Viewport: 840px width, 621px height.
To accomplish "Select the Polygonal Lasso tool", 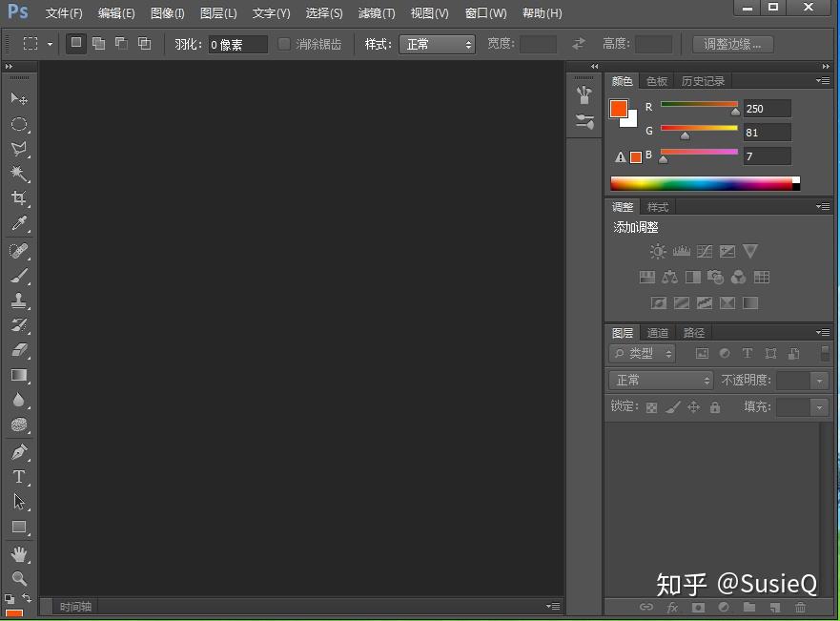I will [x=19, y=149].
